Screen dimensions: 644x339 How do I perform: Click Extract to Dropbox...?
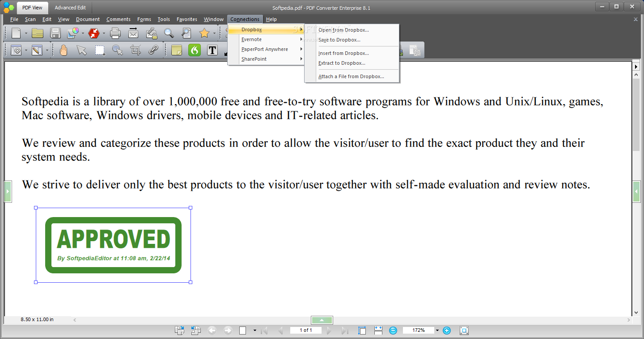(352, 63)
